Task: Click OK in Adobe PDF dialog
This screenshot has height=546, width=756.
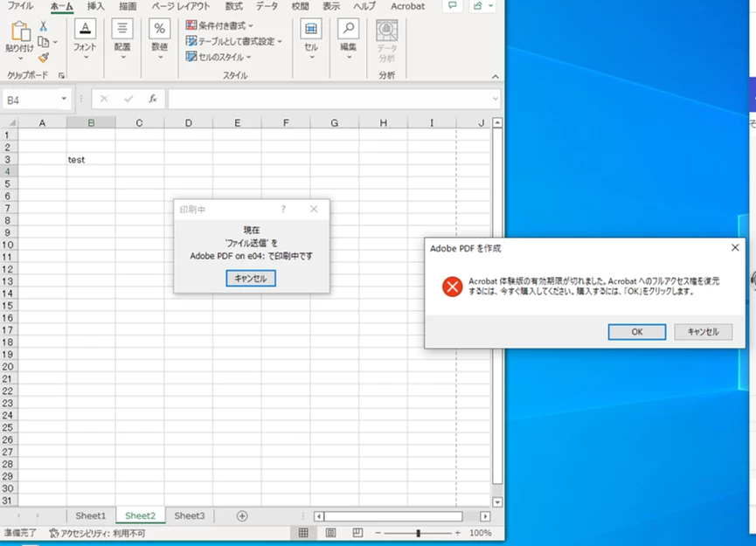Action: click(637, 332)
